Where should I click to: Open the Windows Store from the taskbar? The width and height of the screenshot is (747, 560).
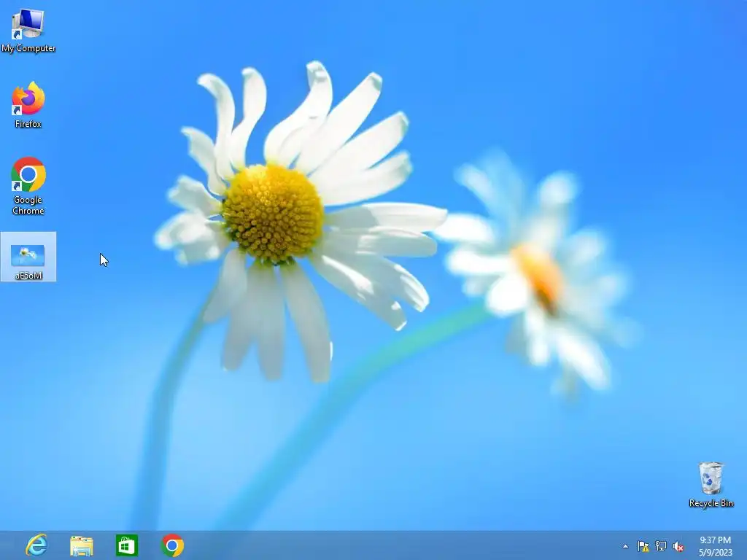(127, 545)
